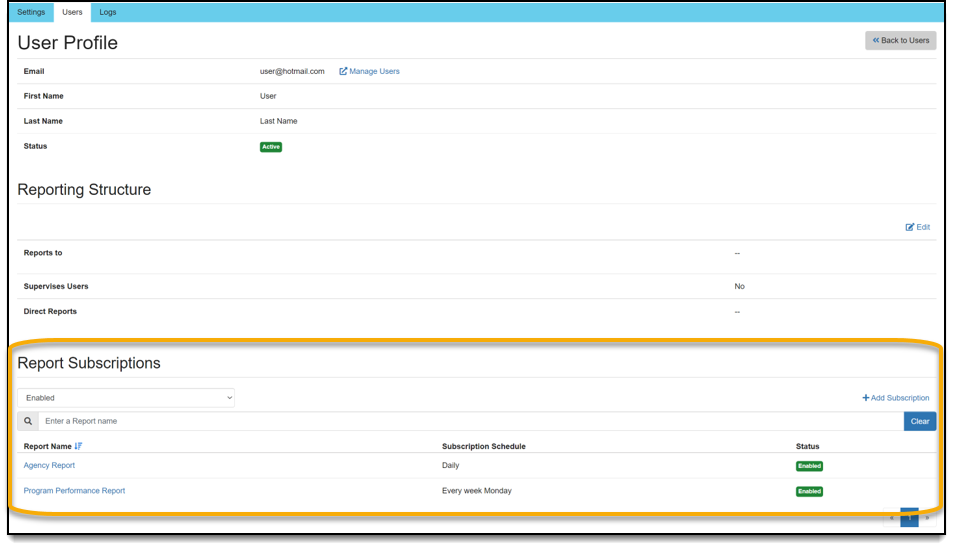Click the previous page arrow in pagination

(892, 518)
